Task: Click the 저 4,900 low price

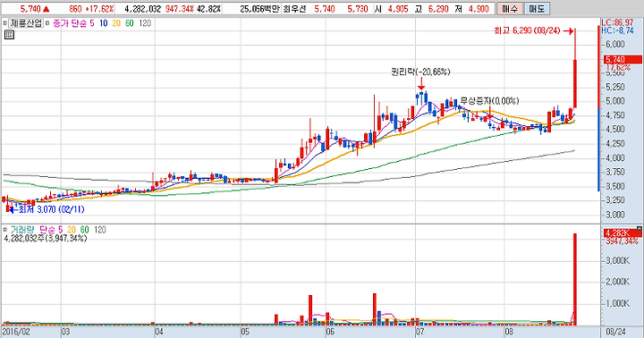Action: pos(472,9)
